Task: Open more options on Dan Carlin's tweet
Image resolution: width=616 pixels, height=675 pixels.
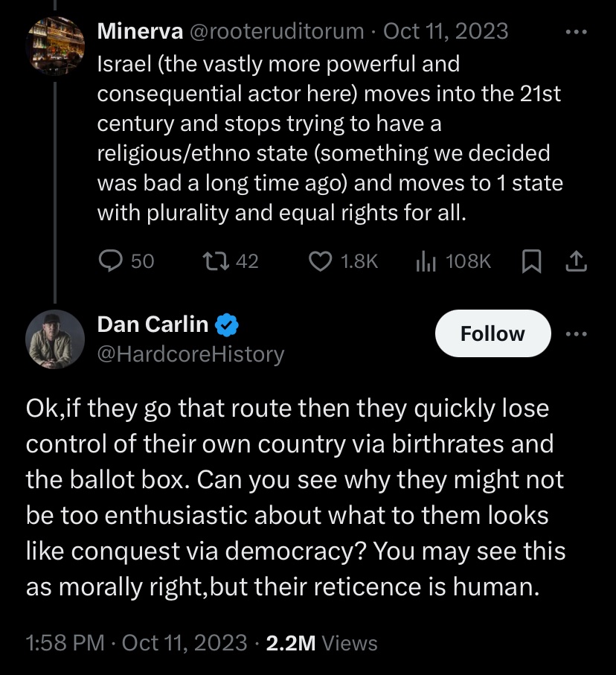Action: 577,334
